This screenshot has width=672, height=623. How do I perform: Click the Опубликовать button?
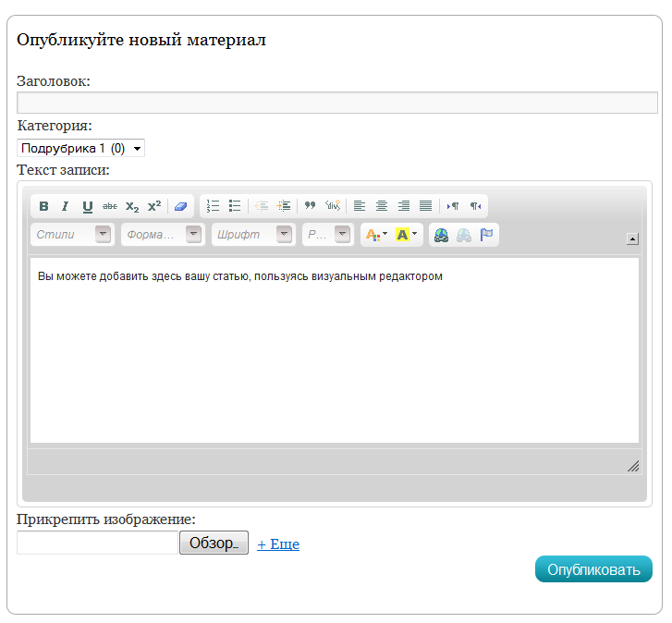593,569
